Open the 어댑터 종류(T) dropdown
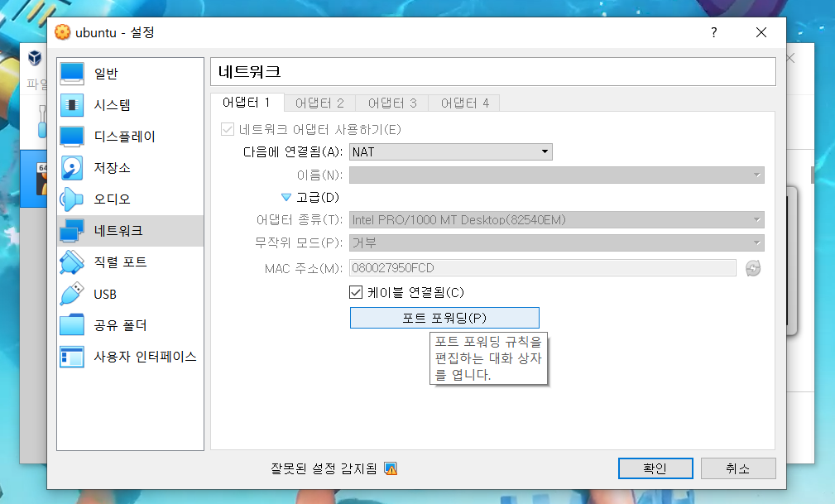Image resolution: width=835 pixels, height=504 pixels. tap(556, 219)
